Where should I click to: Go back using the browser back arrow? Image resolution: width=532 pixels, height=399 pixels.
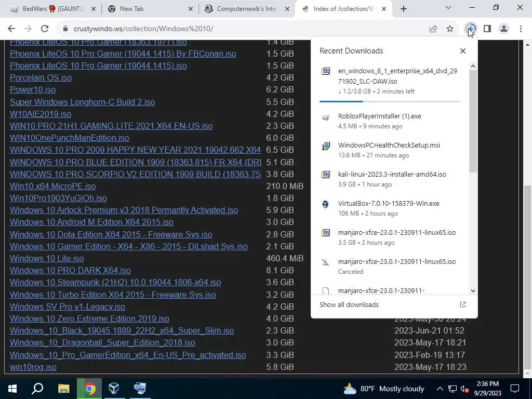[11, 29]
